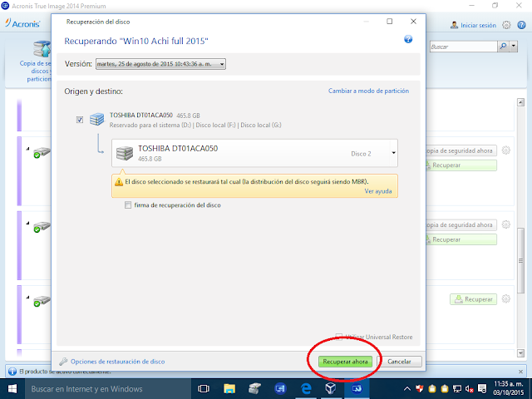Click the Copia de seguridad de discos icon

(x=42, y=49)
